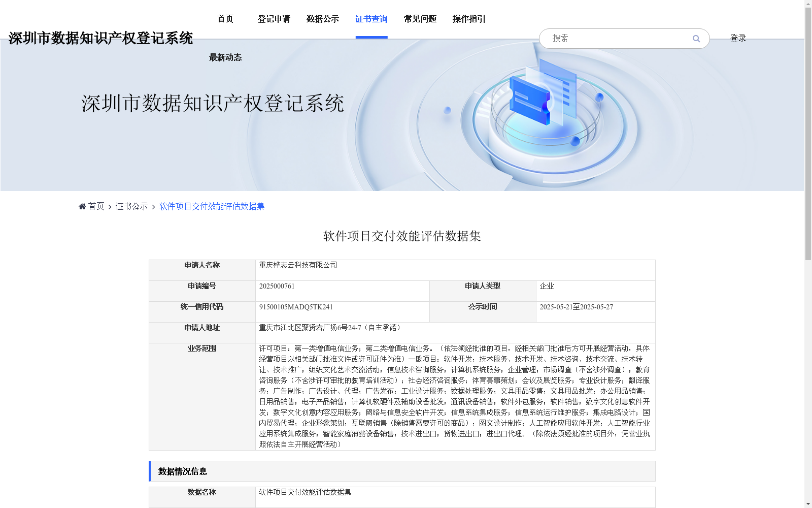Open the 登记申请 menu item
Screen dimensions: 812x508
tap(274, 19)
